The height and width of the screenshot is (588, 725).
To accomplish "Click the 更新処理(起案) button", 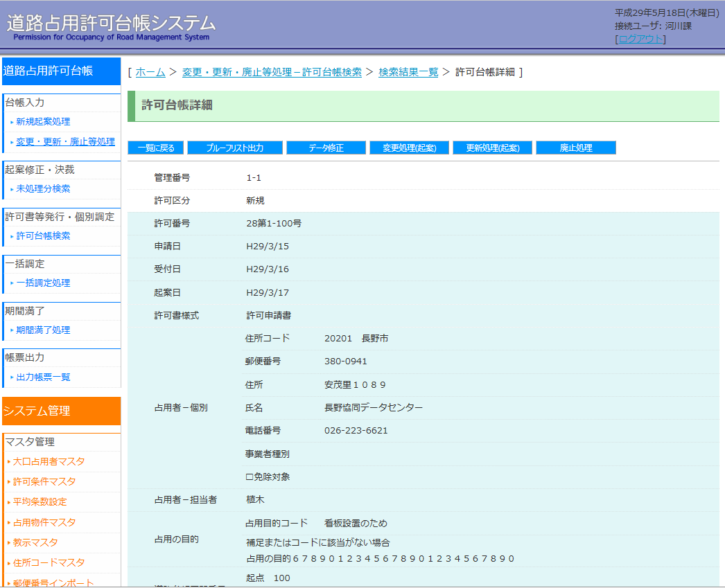I will pyautogui.click(x=492, y=148).
